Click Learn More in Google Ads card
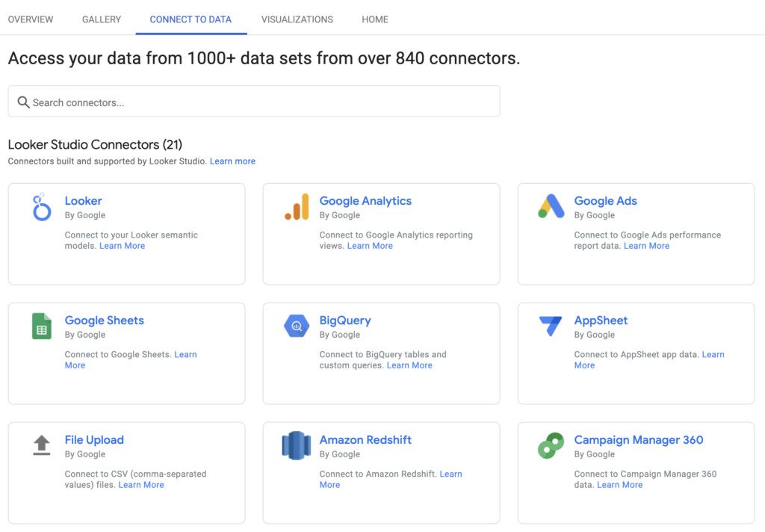 point(646,246)
